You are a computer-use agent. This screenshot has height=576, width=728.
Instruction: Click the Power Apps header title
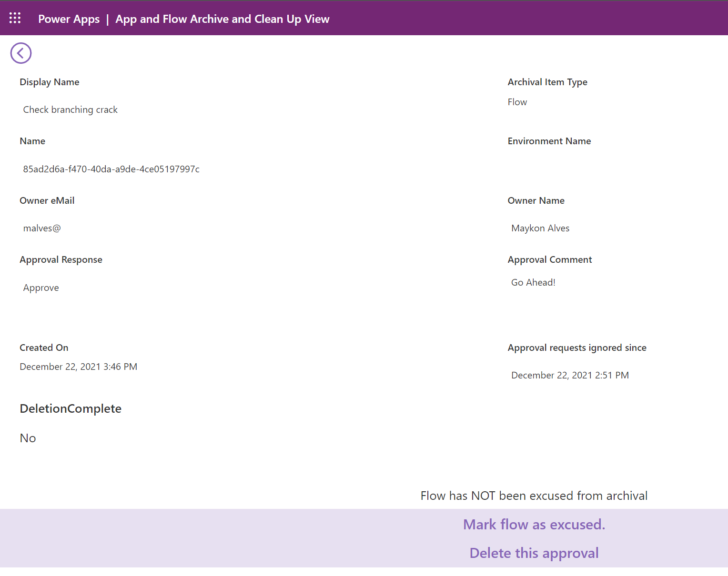coord(69,19)
